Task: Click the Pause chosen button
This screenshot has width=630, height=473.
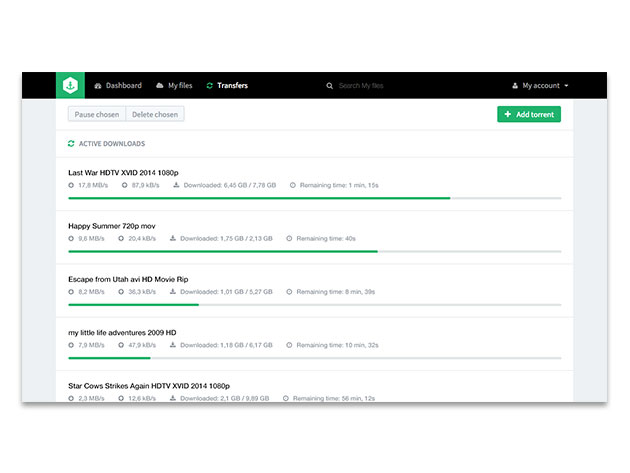Action: click(97, 115)
